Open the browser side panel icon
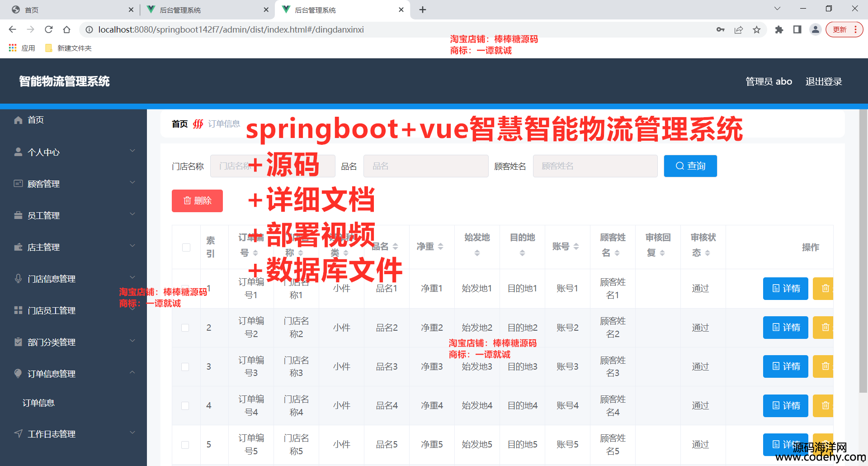868x466 pixels. click(x=797, y=29)
